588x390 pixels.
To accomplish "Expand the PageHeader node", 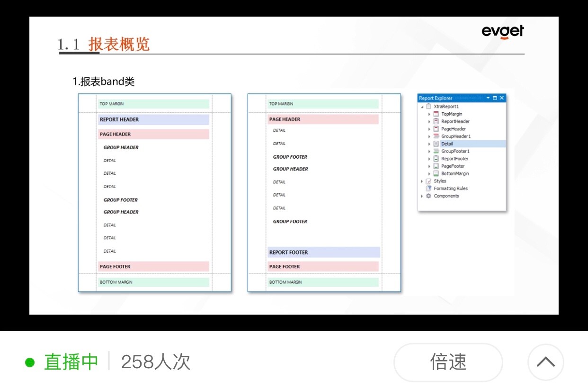I will point(429,129).
